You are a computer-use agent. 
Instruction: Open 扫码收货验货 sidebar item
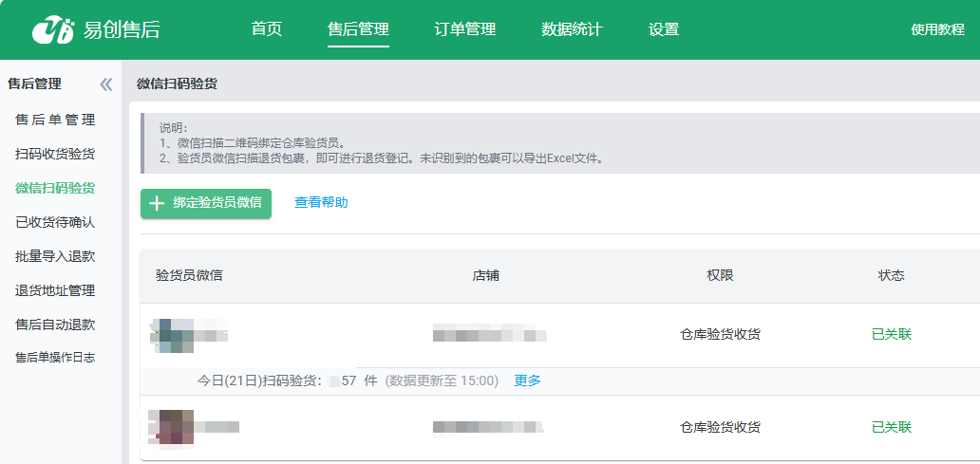click(55, 154)
